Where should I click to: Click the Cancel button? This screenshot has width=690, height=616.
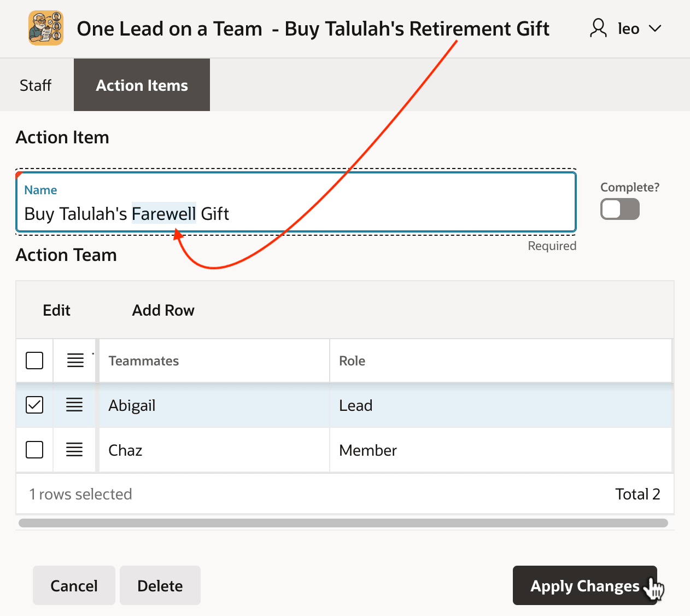coord(74,585)
